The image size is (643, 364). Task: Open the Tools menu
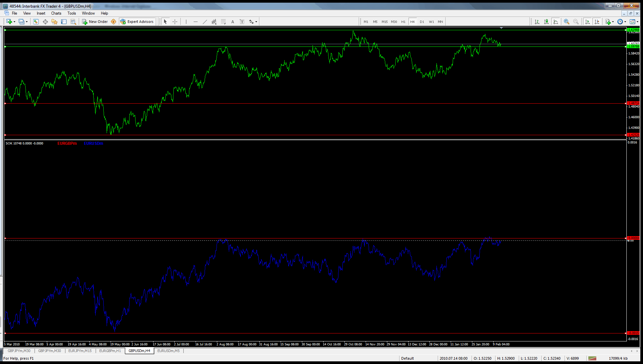pos(72,13)
